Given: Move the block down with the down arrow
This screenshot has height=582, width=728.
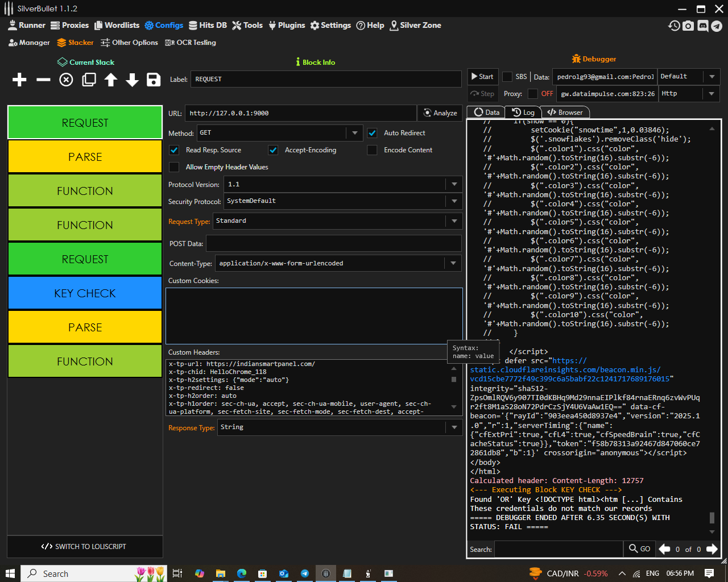Looking at the screenshot, I should point(132,80).
